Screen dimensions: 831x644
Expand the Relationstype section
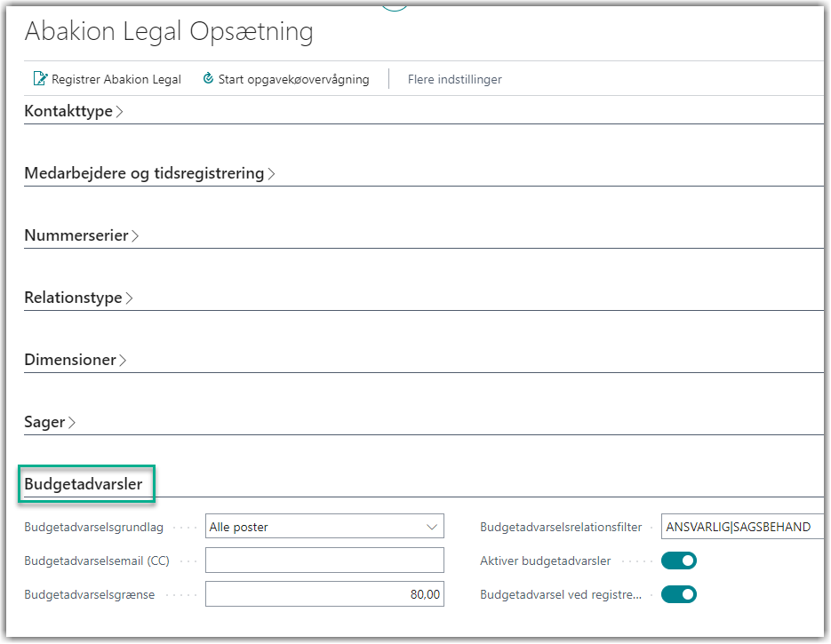pyautogui.click(x=78, y=298)
